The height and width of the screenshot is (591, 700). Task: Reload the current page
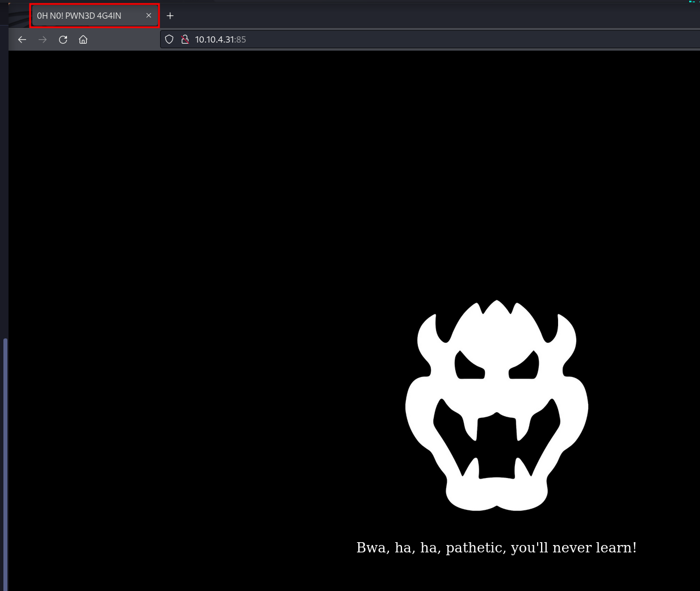coord(63,40)
